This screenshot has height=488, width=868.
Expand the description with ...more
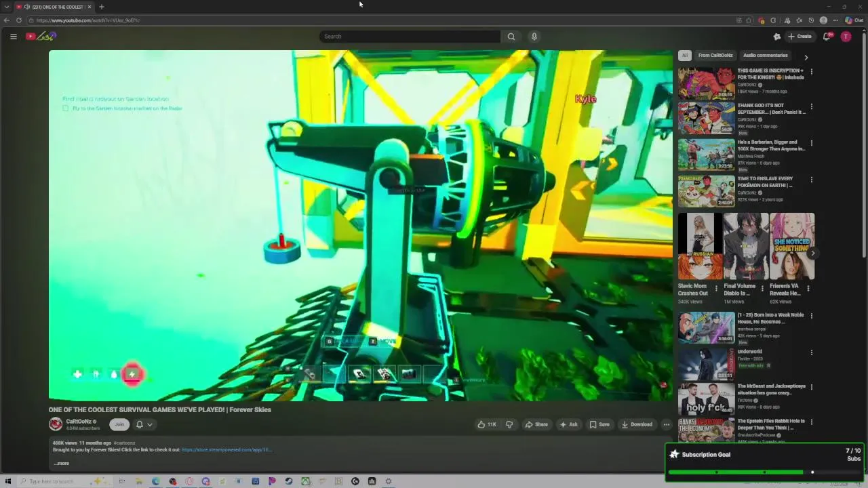tap(62, 464)
